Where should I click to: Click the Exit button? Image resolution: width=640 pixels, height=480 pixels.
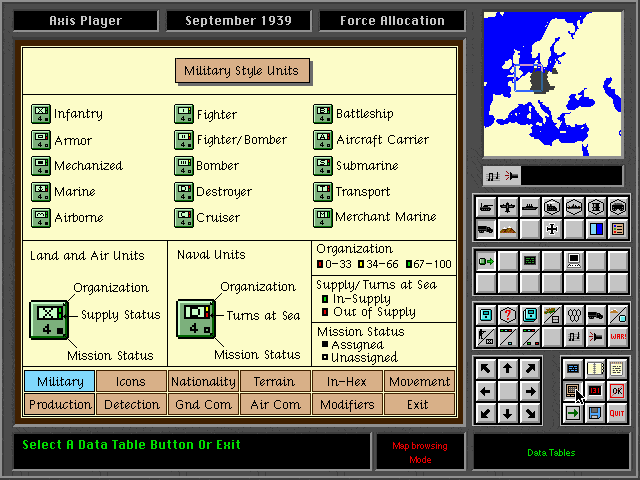pyautogui.click(x=419, y=404)
